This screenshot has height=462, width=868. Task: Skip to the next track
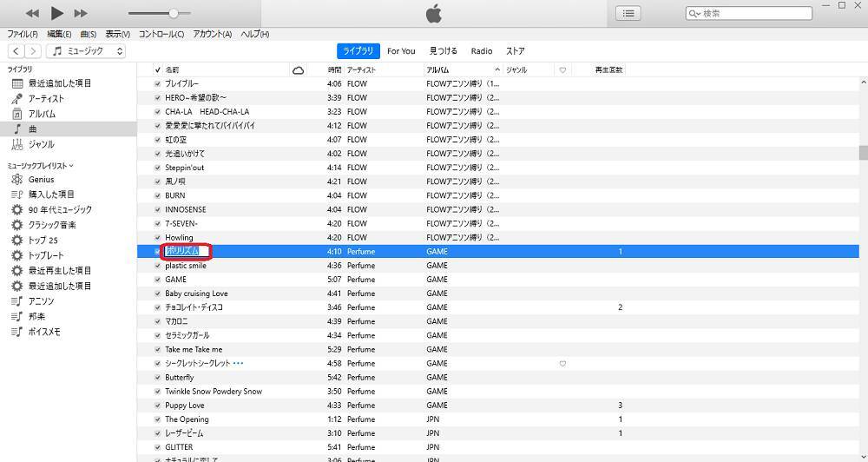click(81, 13)
